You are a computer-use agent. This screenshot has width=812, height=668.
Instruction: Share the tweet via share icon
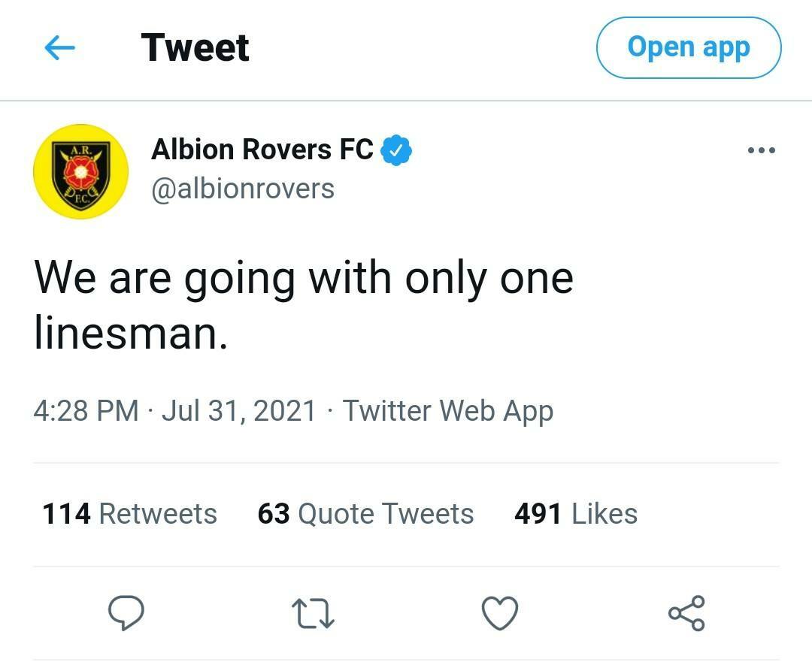pos(686,613)
